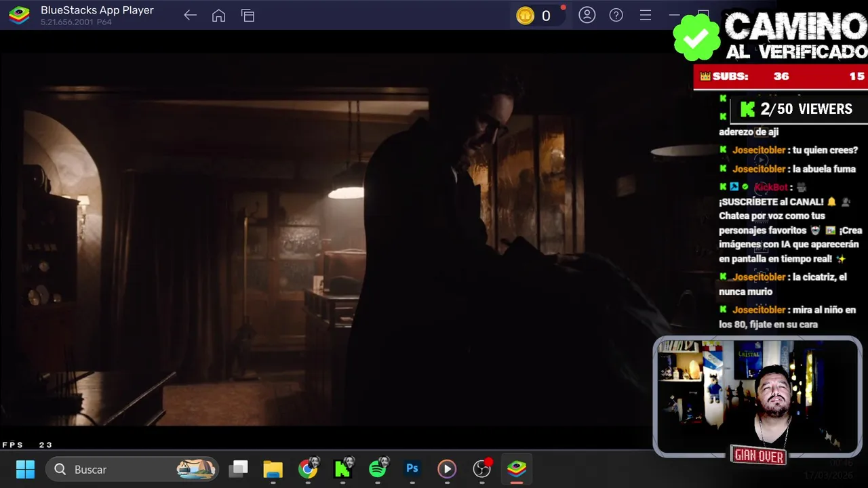This screenshot has height=488, width=868.
Task: Open the media player taskbar icon
Action: click(447, 469)
